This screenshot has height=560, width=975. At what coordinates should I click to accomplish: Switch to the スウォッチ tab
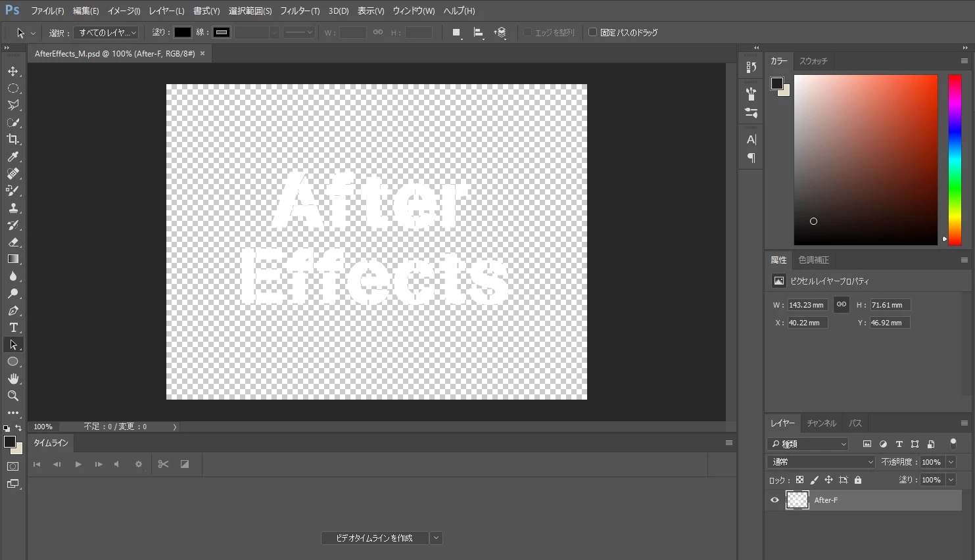click(813, 61)
